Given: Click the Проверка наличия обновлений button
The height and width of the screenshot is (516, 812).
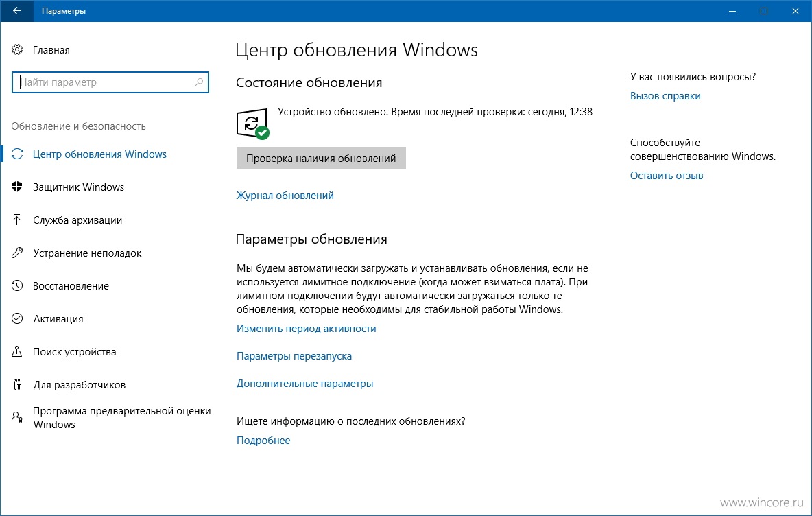Looking at the screenshot, I should [321, 158].
